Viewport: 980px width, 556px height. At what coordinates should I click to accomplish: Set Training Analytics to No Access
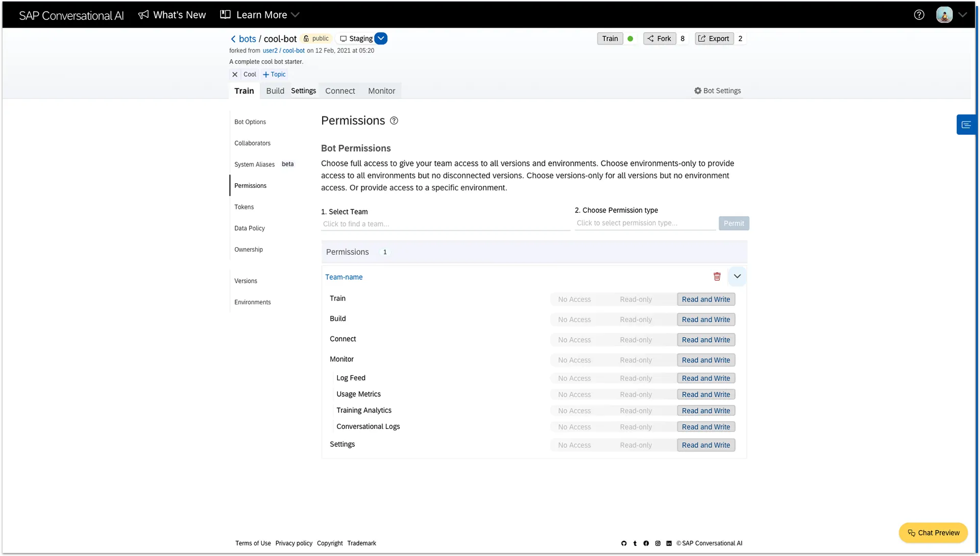[574, 411]
